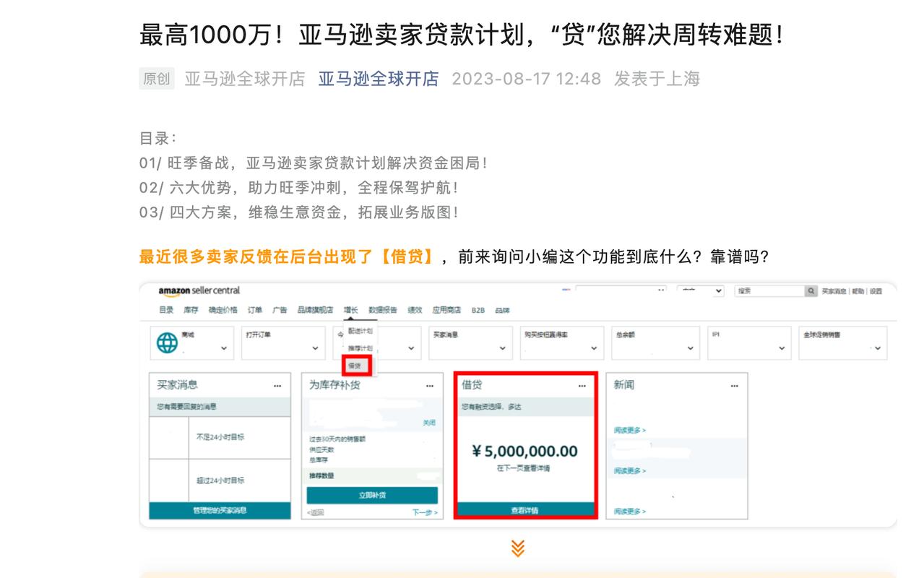The image size is (924, 578).
Task: Click the 帮助 link
Action: click(x=858, y=291)
